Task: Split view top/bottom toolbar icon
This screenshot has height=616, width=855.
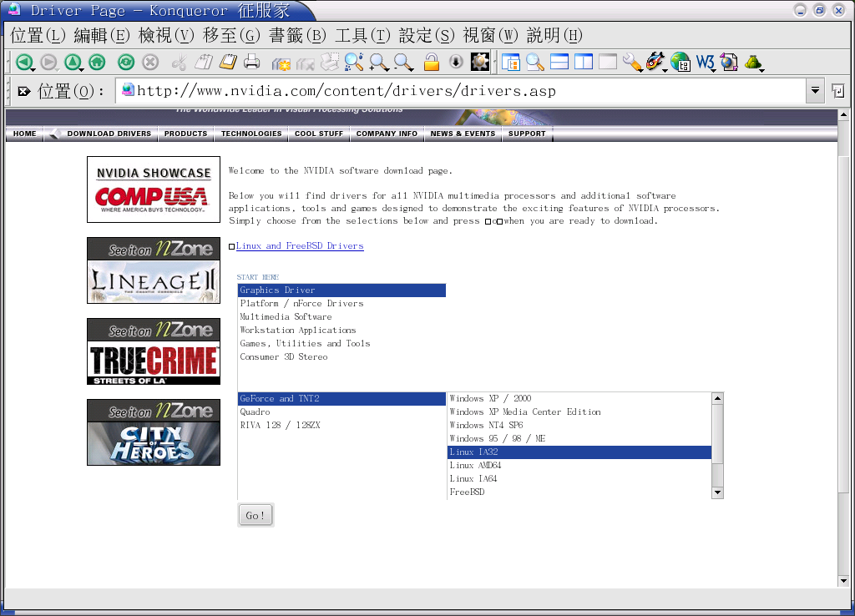Action: coord(559,62)
